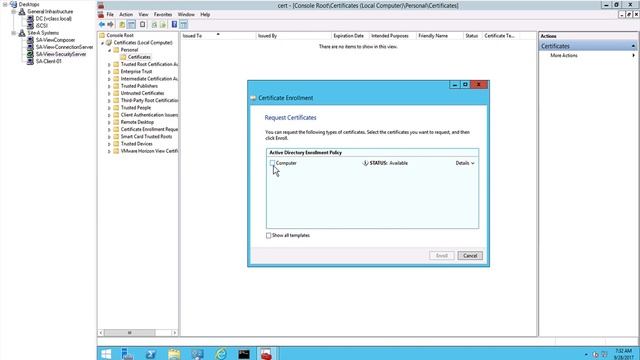The image size is (640, 360).
Task: Click the Up one level toolbar icon
Action: [122, 24]
